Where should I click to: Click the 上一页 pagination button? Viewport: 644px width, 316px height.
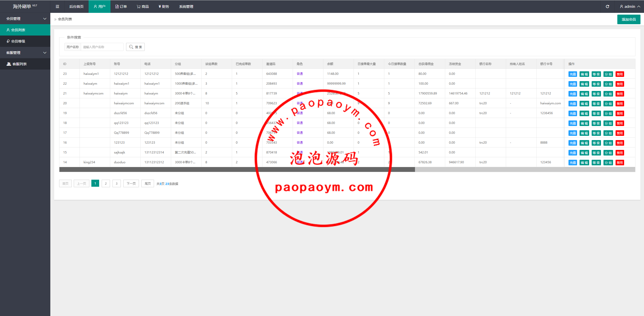pos(82,183)
